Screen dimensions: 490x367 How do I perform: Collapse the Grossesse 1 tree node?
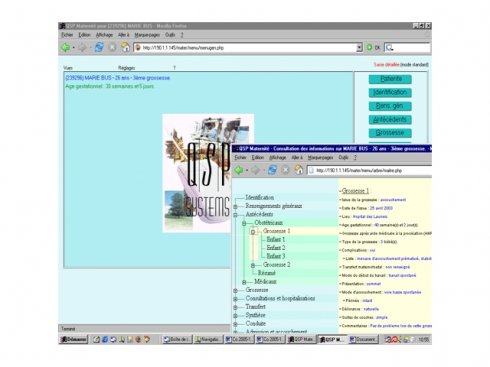(253, 231)
